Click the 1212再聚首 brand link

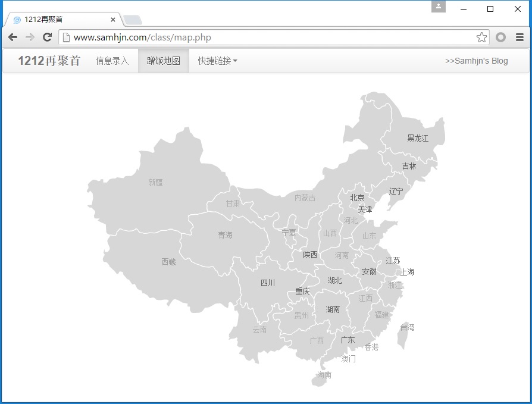pyautogui.click(x=49, y=61)
